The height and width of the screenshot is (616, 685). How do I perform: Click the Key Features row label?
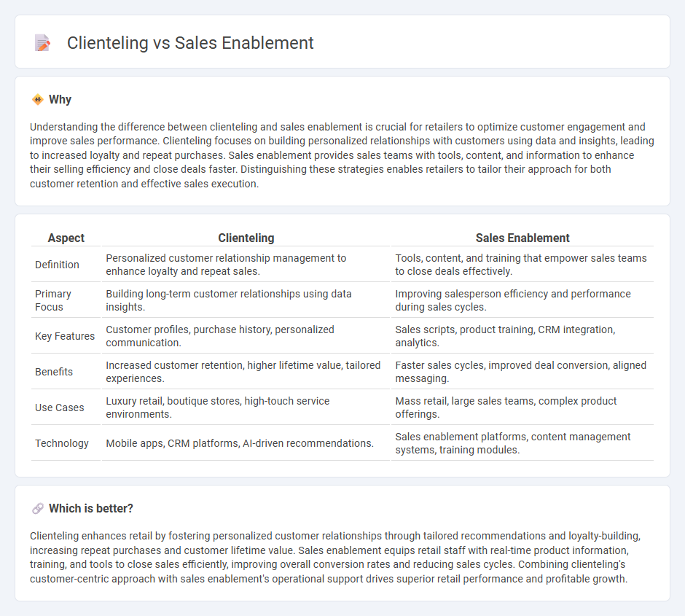click(65, 336)
